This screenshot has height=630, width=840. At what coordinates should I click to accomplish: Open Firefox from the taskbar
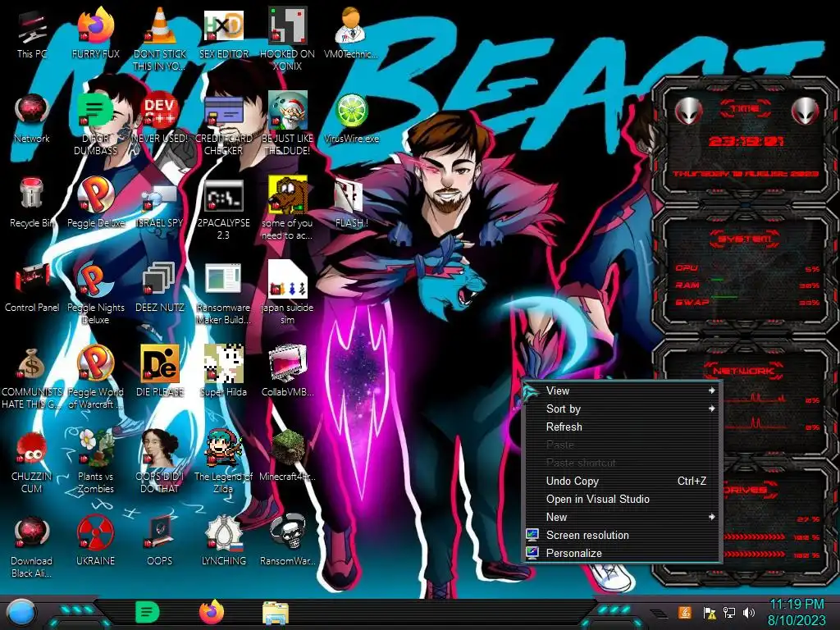[x=212, y=612]
